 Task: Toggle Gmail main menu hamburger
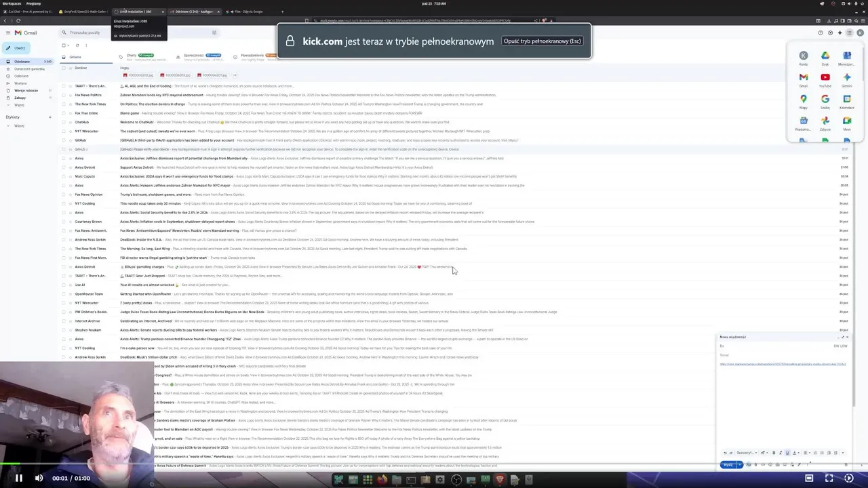coord(8,33)
